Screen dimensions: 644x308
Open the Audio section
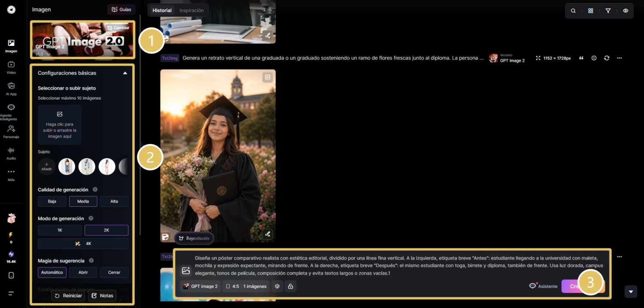[x=11, y=153]
